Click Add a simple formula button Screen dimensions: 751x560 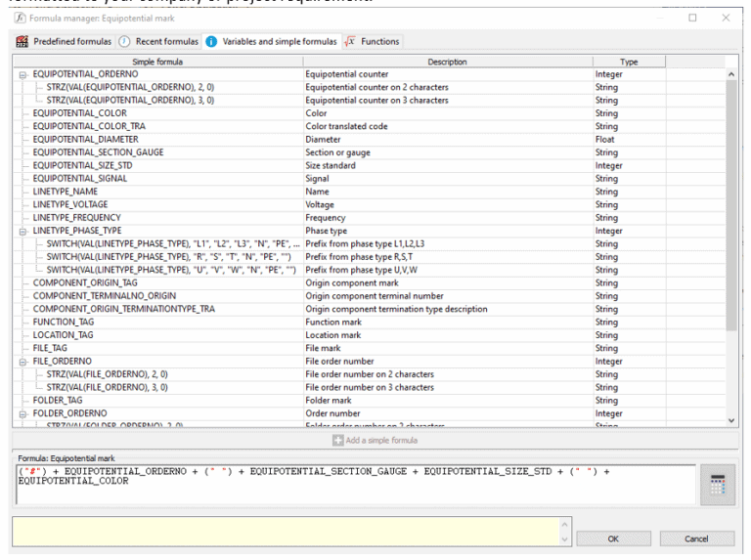tap(375, 440)
